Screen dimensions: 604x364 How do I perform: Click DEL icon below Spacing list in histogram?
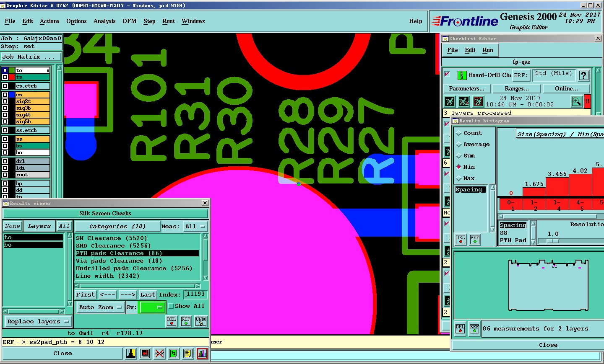(x=461, y=239)
